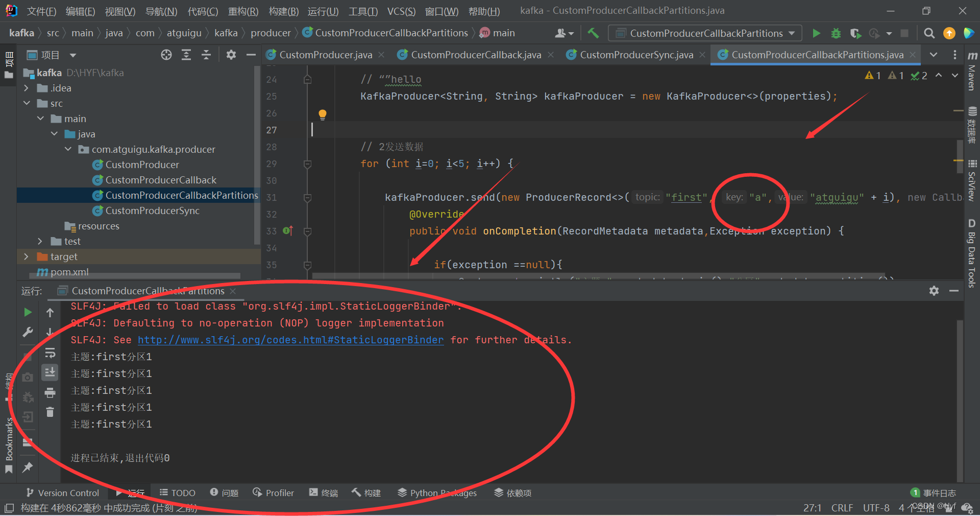The image size is (980, 516).
Task: Pin the run tab with pin icon
Action: [x=28, y=467]
